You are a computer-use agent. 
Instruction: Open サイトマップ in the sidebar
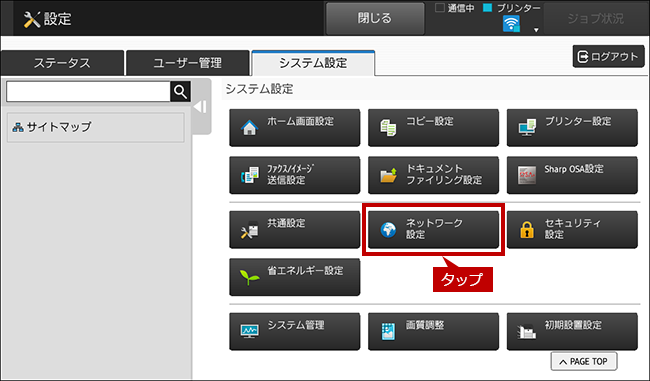coord(96,127)
